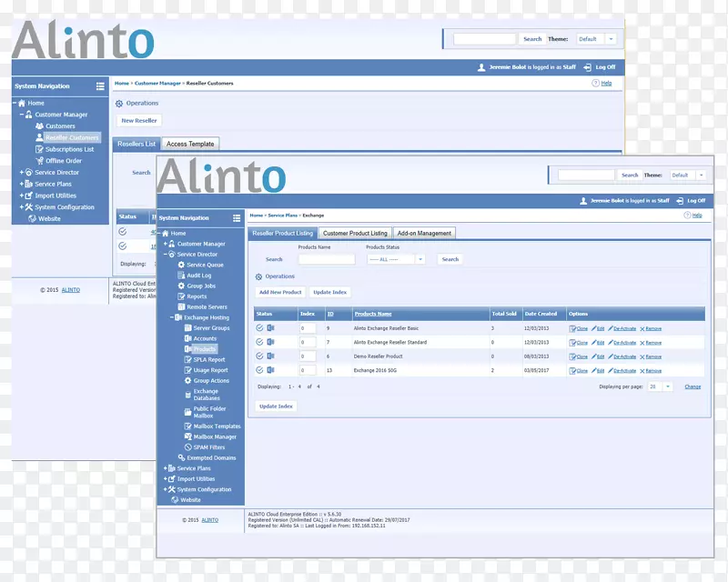This screenshot has height=582, width=728.
Task: Switch to Customer Product Listing tab
Action: pyautogui.click(x=355, y=233)
